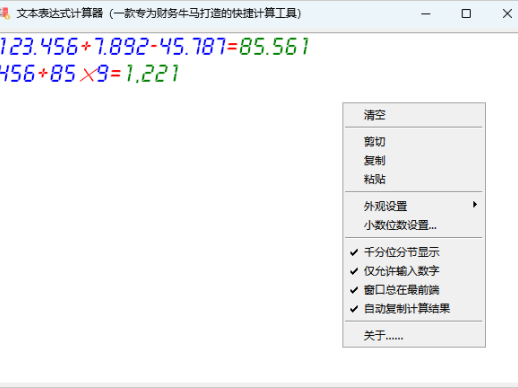Close the calculator window
Screen dimensions: 518x388
[x=507, y=14]
